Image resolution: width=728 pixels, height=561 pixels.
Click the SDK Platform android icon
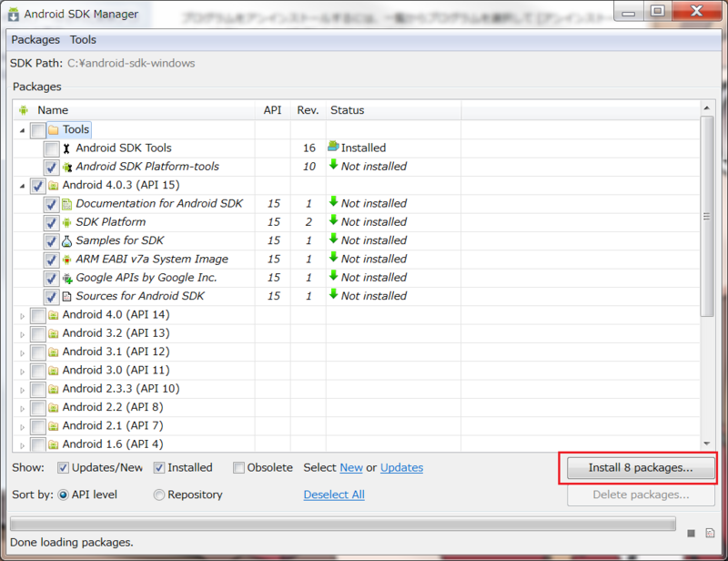[66, 222]
